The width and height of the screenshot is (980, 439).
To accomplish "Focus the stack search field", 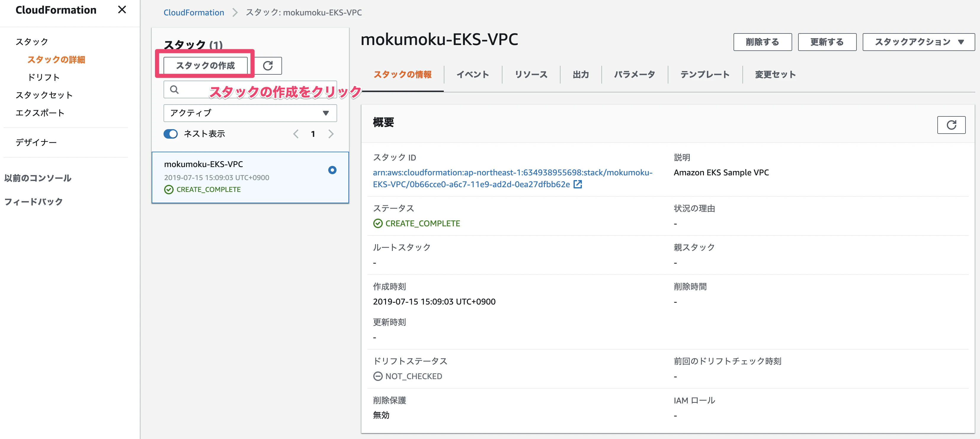I will pyautogui.click(x=250, y=89).
